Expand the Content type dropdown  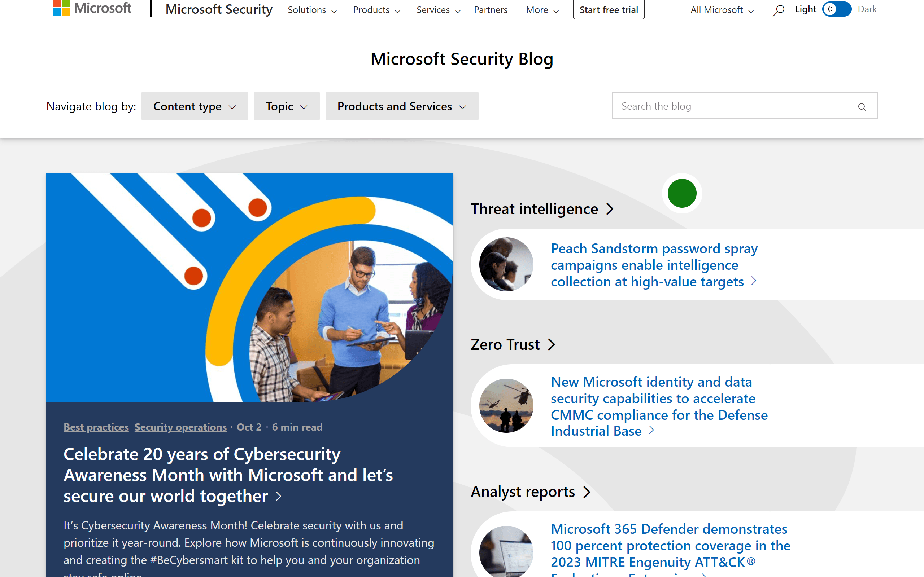[195, 106]
